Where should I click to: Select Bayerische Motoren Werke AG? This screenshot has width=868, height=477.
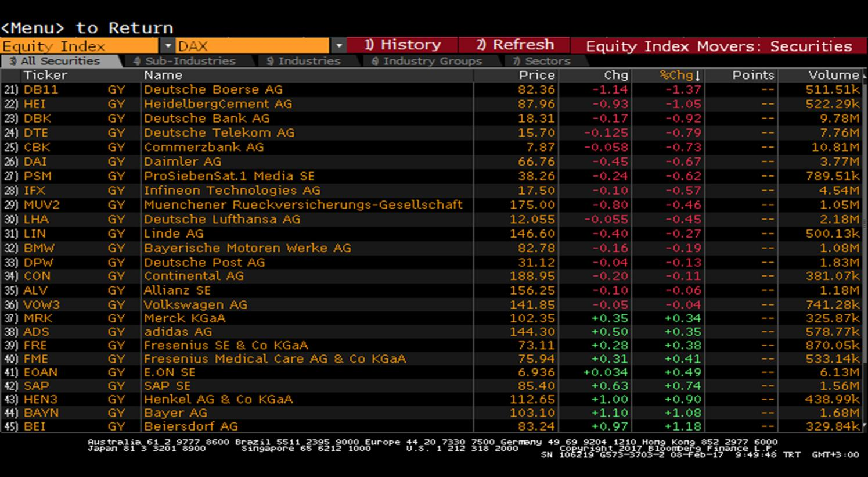pos(248,248)
